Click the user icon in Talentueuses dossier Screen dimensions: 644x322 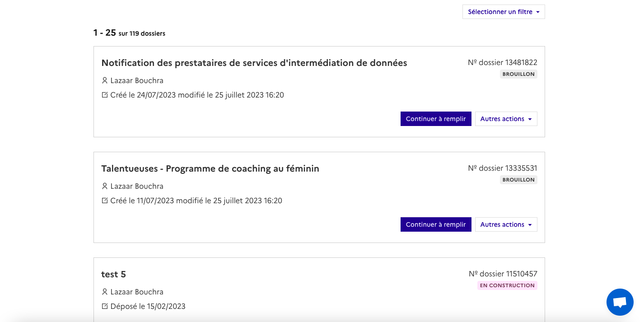point(105,186)
